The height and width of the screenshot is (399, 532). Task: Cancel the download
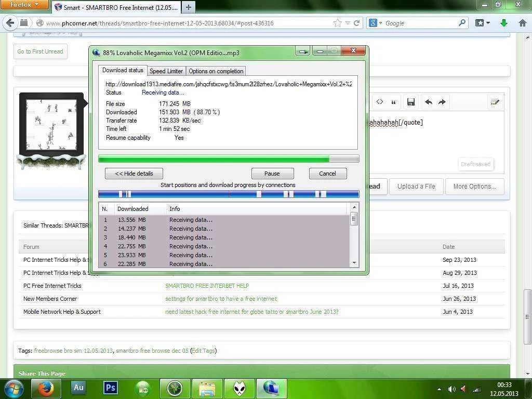click(327, 174)
